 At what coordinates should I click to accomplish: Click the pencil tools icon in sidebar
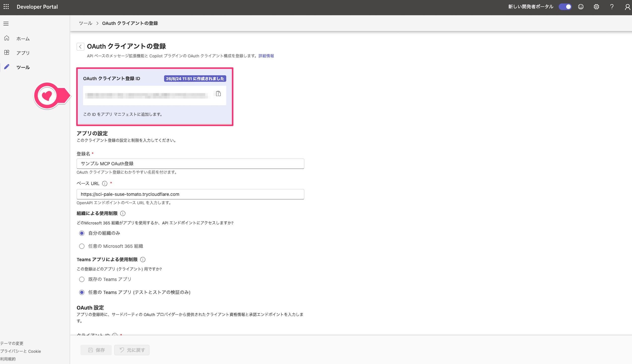coord(7,66)
